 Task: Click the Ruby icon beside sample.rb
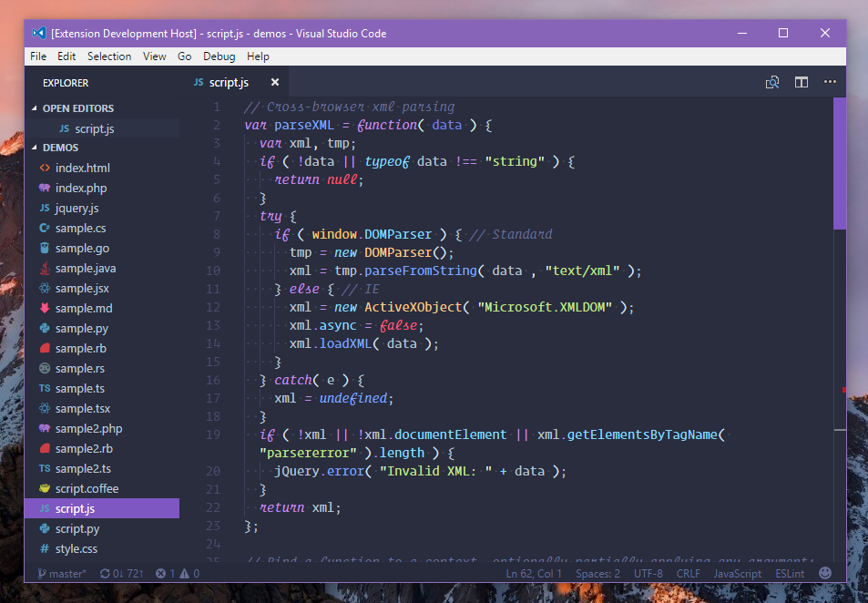45,348
